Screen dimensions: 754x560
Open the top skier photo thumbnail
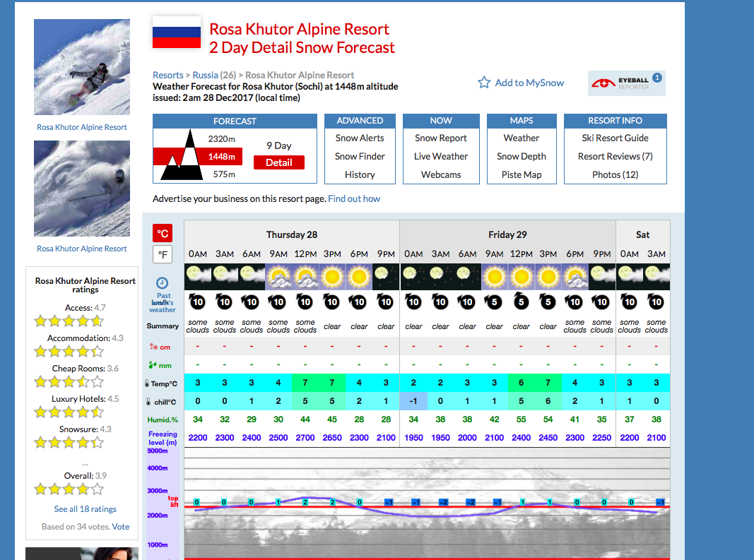(x=82, y=67)
